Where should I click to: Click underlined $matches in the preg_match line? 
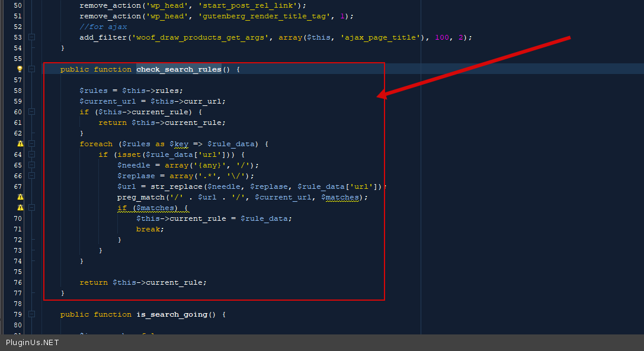click(340, 198)
